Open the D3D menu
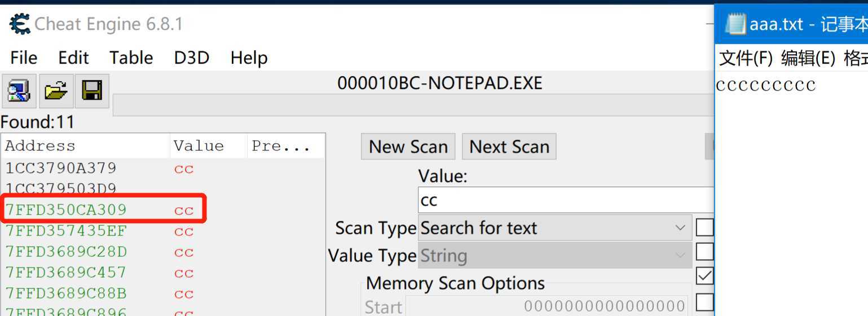868x316 pixels. click(191, 58)
